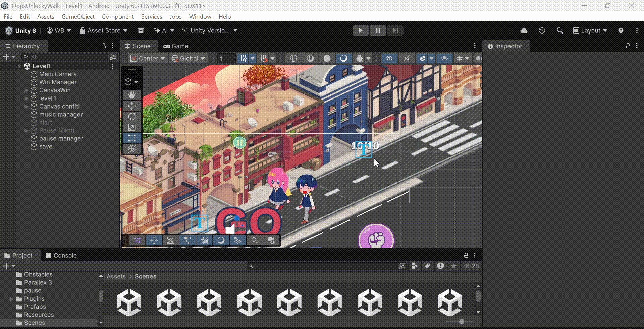Select the Rotate tool
The height and width of the screenshot is (329, 644).
point(131,117)
